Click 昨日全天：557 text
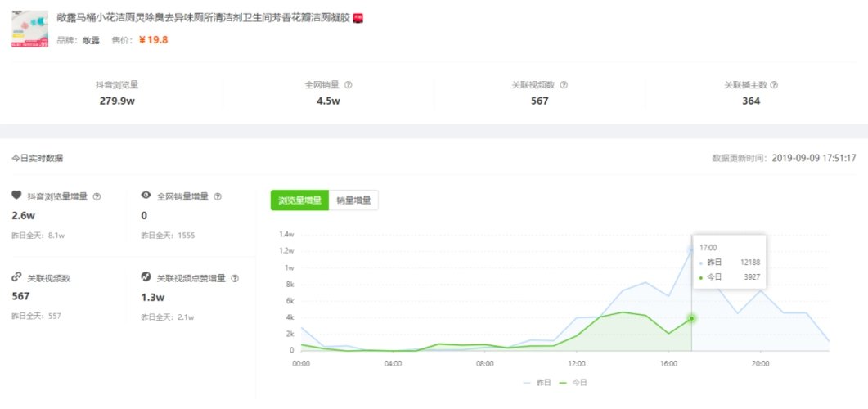This screenshot has width=868, height=409. click(37, 317)
